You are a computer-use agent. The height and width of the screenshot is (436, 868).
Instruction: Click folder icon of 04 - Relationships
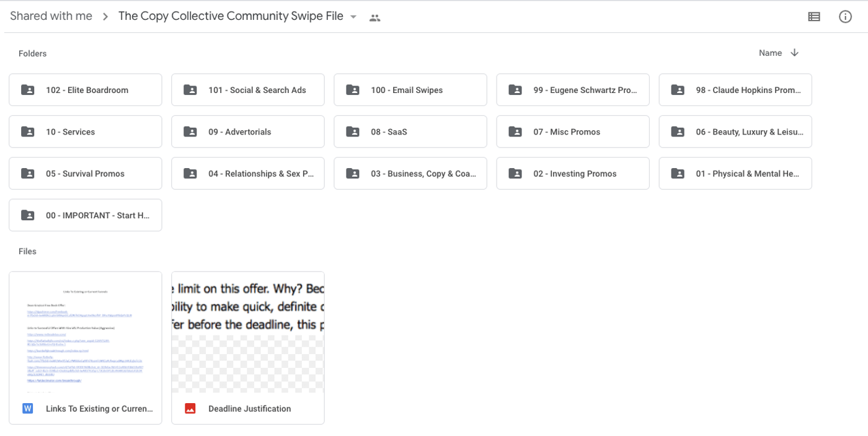[190, 174]
